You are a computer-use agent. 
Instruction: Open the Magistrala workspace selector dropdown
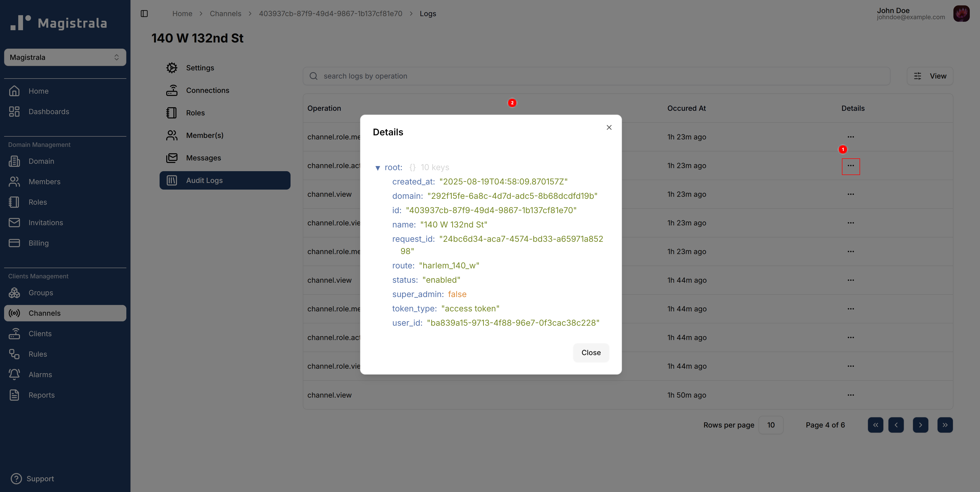[x=65, y=57]
